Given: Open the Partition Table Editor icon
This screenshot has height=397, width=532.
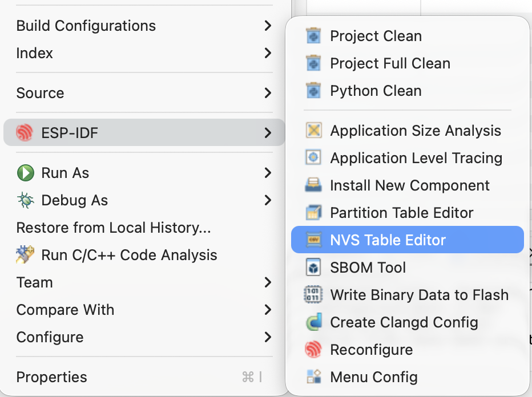Looking at the screenshot, I should pyautogui.click(x=313, y=212).
